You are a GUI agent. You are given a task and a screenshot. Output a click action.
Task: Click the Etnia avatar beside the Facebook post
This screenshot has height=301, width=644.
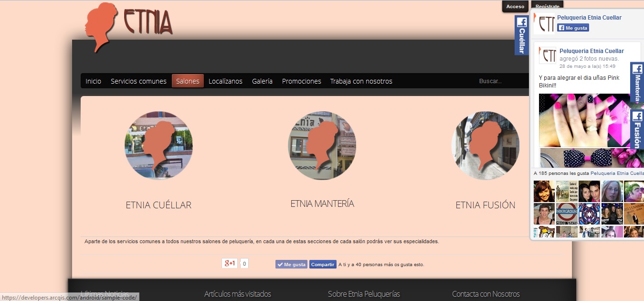coord(548,55)
